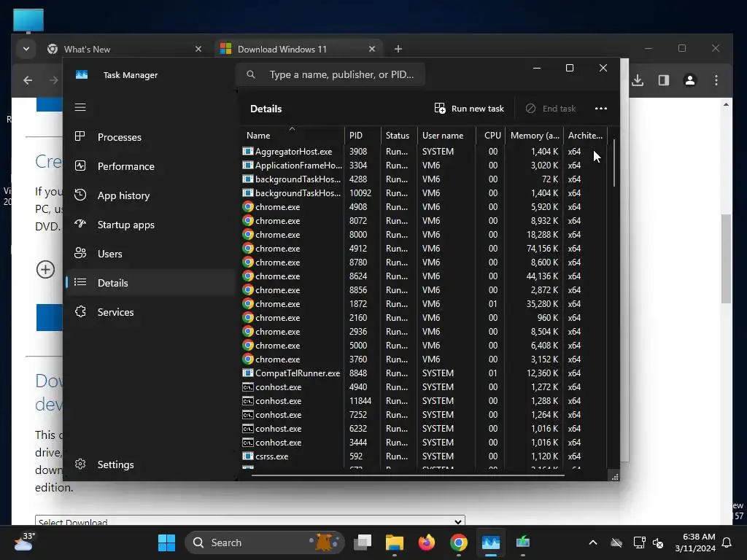Screen dimensions: 747x560
Task: Open App history in the sidebar
Action: tap(150, 195)
